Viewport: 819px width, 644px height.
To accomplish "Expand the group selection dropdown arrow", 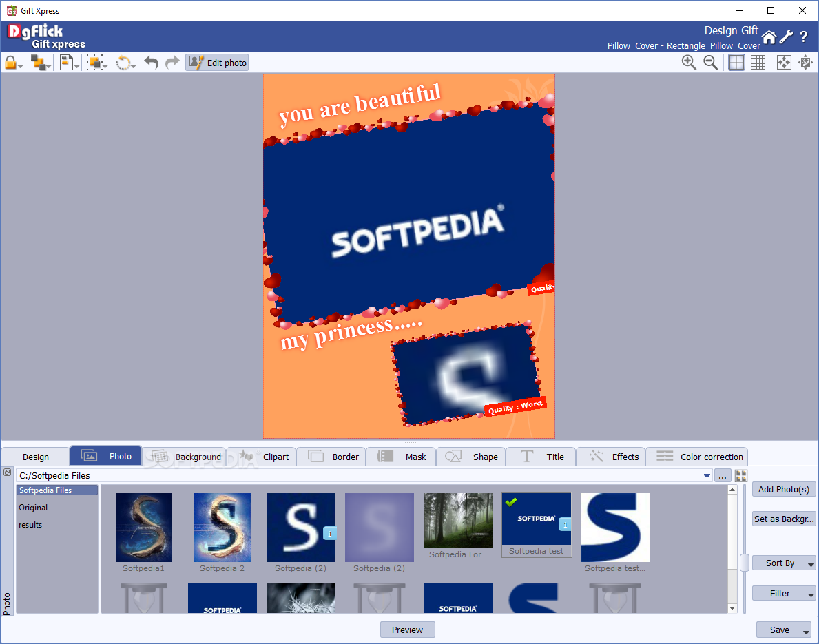I will coord(105,66).
